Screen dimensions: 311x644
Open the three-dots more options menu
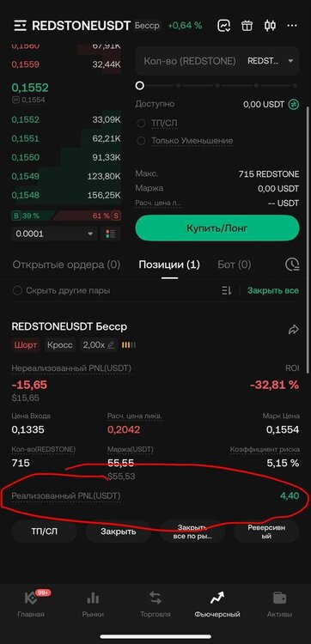(x=292, y=26)
